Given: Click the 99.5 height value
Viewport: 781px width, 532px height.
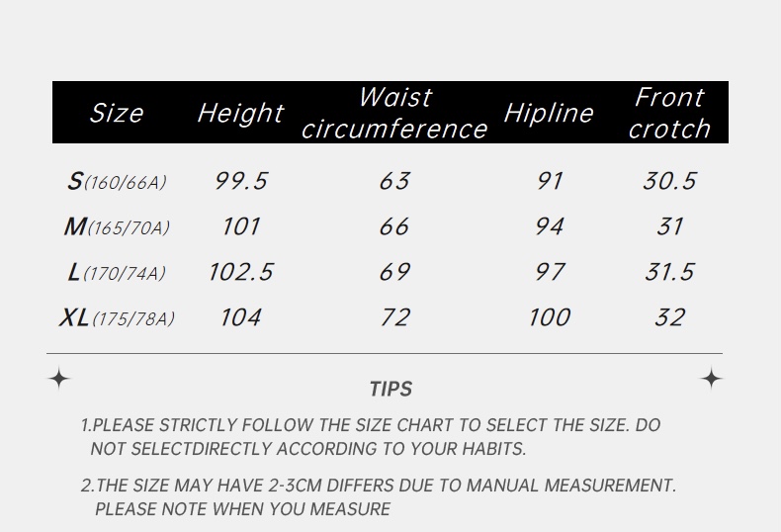Looking at the screenshot, I should click(x=241, y=181).
